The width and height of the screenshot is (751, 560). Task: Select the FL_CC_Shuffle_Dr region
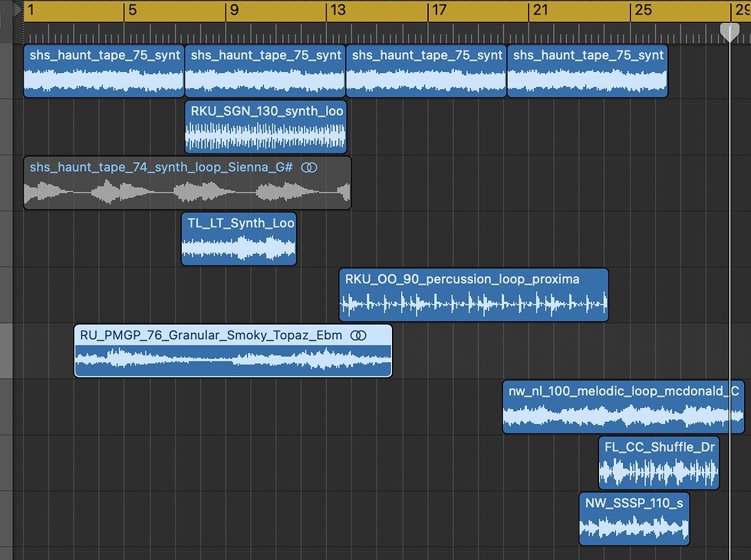(x=659, y=463)
